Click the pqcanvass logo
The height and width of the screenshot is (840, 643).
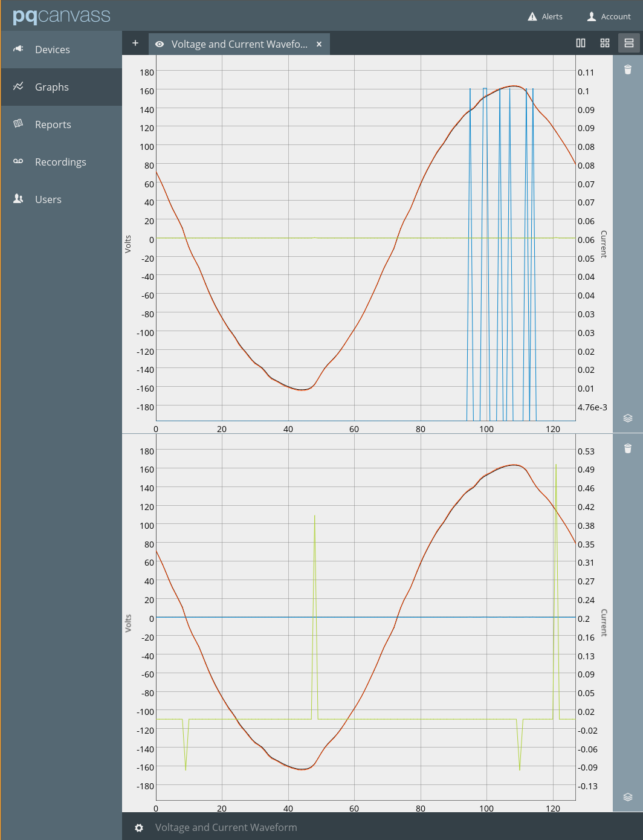coord(60,16)
